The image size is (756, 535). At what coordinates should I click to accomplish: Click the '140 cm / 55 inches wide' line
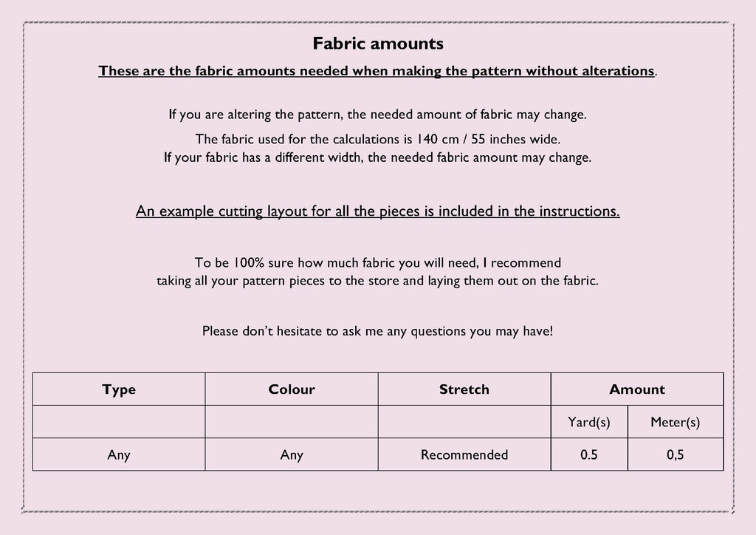point(377,140)
